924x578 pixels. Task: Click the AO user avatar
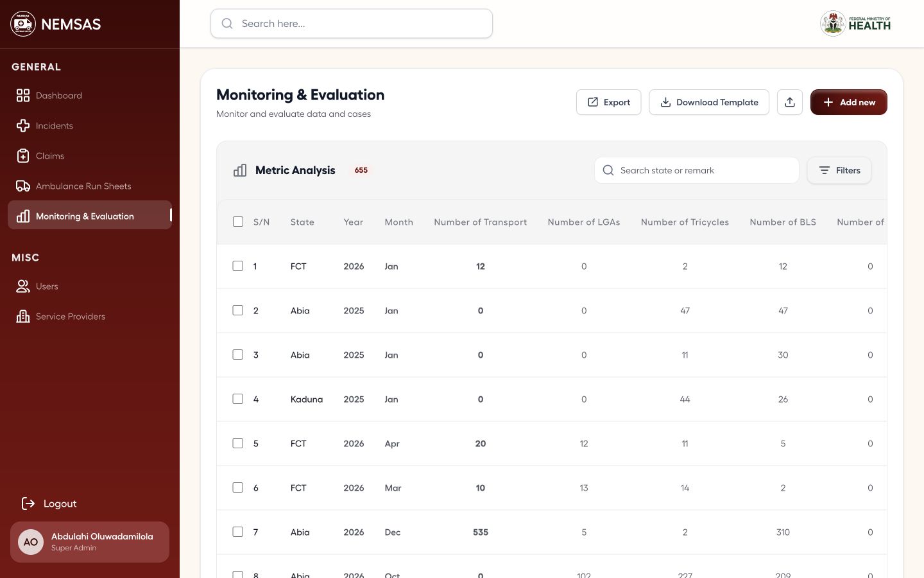[31, 542]
